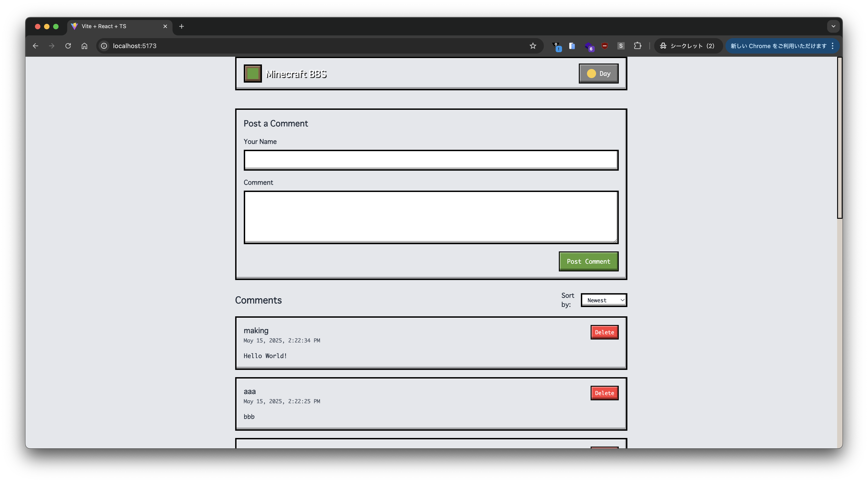868x482 pixels.
Task: View site information icon in address bar
Action: pos(104,46)
